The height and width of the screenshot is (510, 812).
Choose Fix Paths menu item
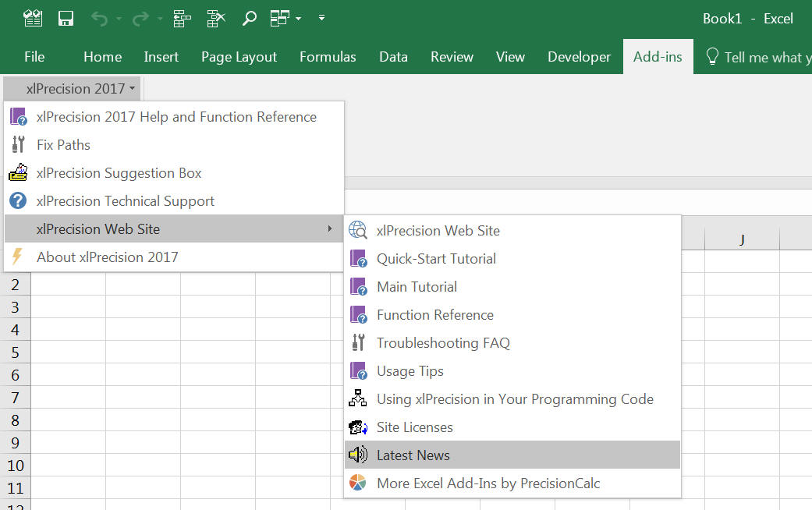(x=174, y=144)
